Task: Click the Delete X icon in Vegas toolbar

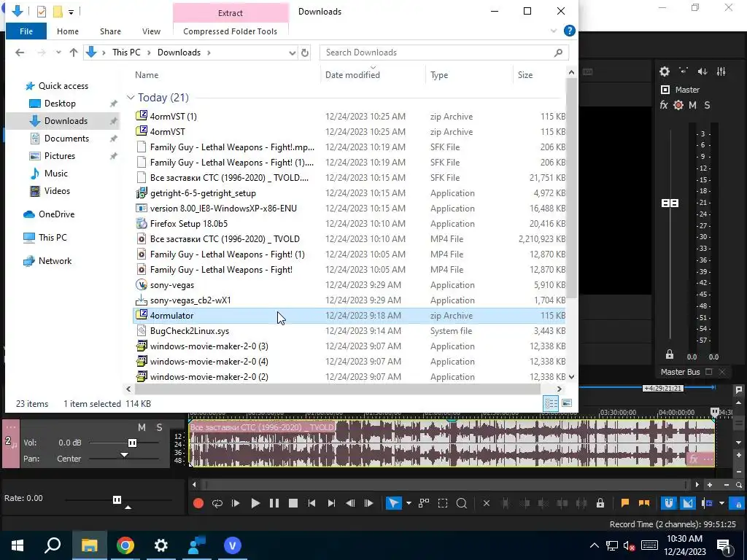Action: pos(487,503)
